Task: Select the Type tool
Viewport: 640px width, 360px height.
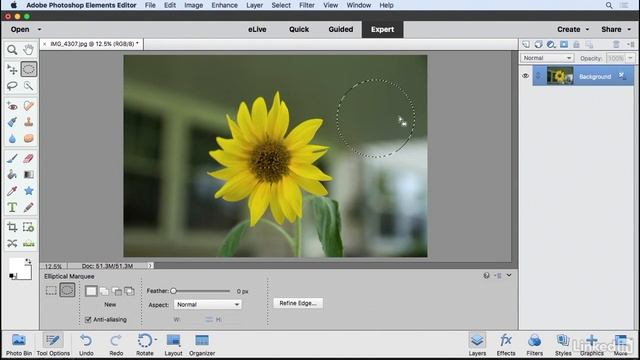Action: (12, 207)
